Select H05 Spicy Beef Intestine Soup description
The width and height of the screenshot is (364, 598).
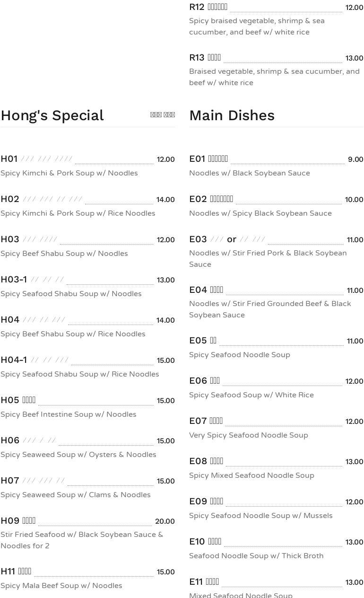pyautogui.click(x=68, y=414)
